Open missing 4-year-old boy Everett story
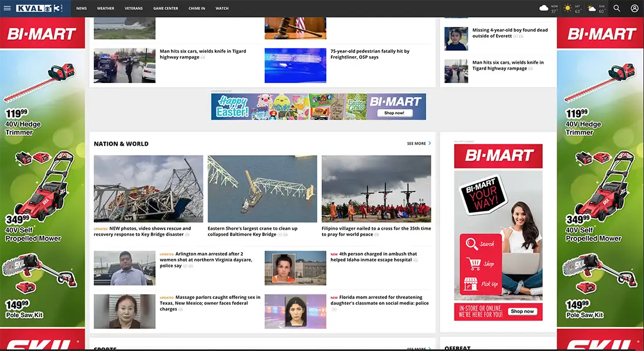The image size is (644, 351). (x=510, y=33)
